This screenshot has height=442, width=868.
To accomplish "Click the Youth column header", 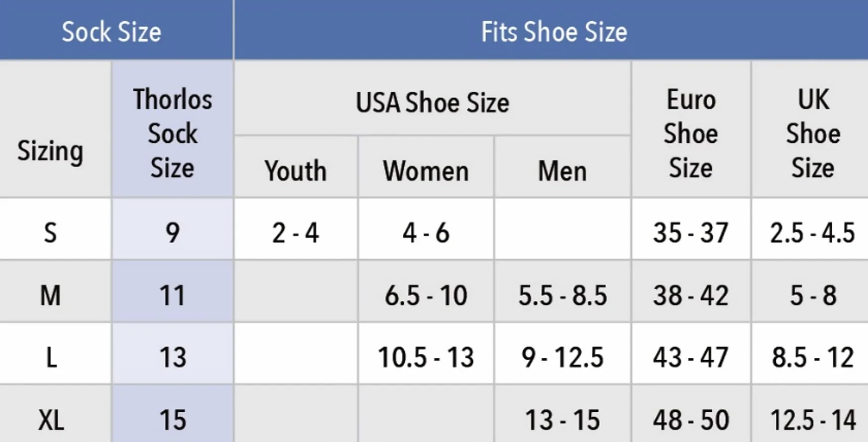I will [296, 166].
